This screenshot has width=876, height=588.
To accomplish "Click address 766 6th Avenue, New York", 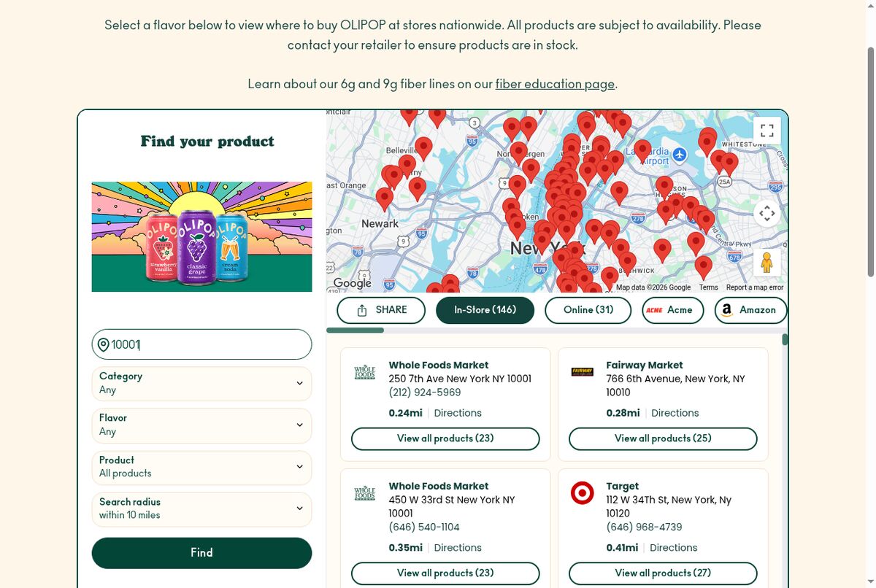I will coord(675,386).
